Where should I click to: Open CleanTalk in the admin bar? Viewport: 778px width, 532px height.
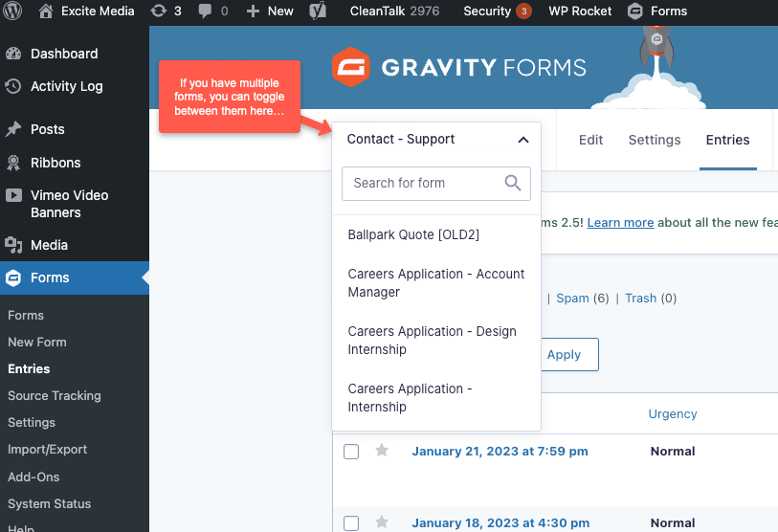click(x=394, y=11)
